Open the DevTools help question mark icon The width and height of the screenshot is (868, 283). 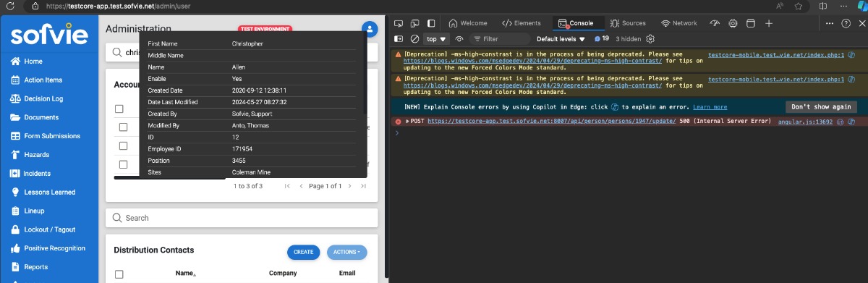[x=846, y=23]
